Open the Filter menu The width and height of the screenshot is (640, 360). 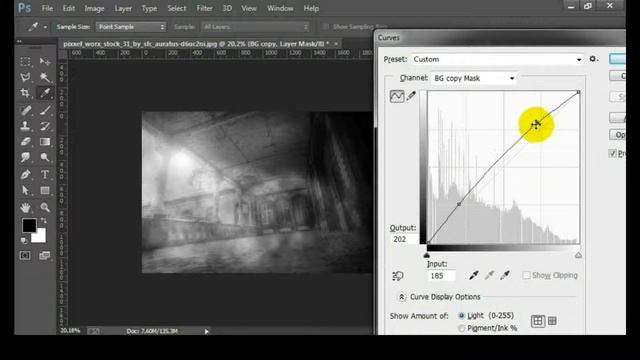(204, 8)
